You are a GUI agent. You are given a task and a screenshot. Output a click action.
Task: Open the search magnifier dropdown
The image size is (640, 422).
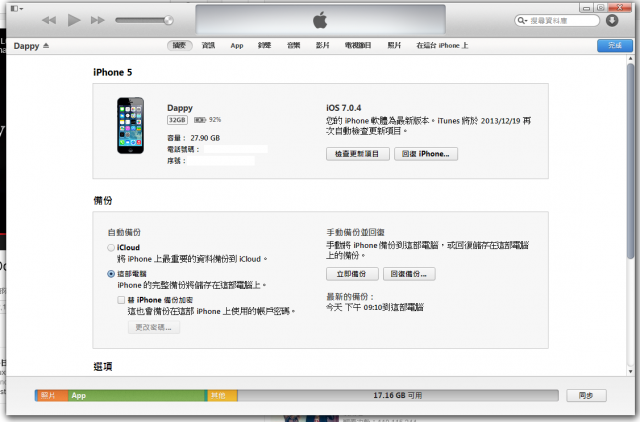coord(522,20)
